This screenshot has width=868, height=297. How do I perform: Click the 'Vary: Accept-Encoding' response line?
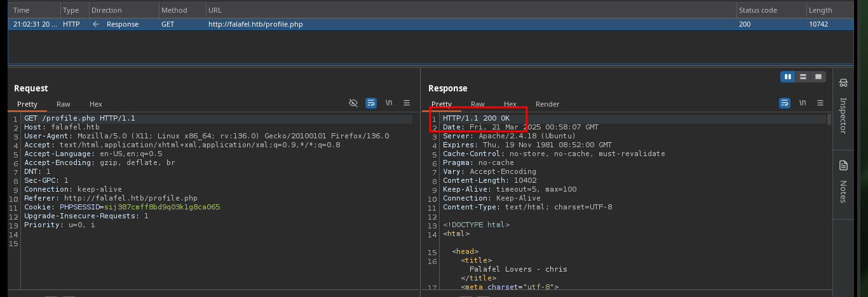point(489,171)
